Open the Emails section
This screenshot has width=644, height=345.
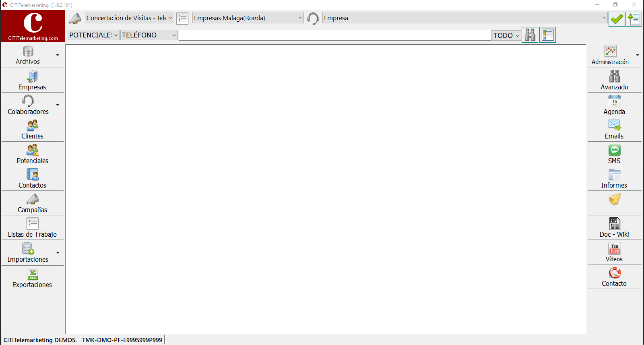point(614,130)
